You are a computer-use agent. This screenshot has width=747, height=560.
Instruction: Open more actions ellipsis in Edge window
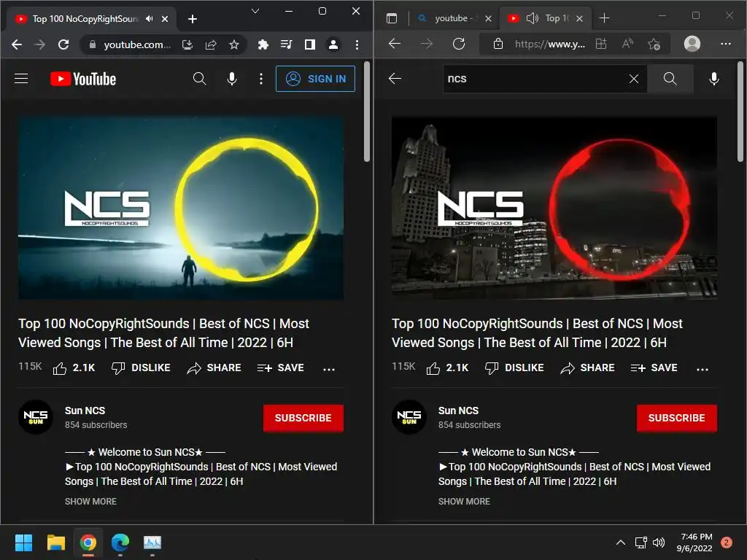point(703,369)
